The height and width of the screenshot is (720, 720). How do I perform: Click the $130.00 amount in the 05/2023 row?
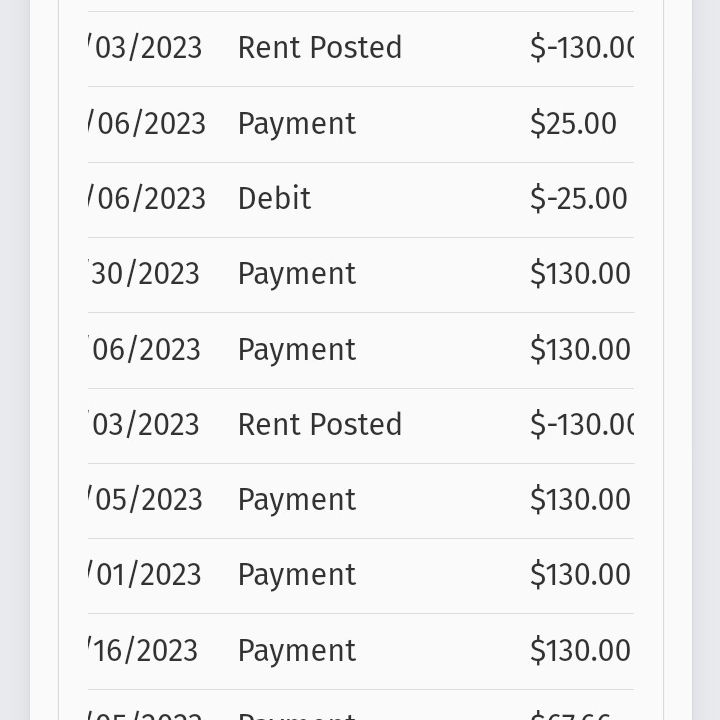tap(580, 500)
